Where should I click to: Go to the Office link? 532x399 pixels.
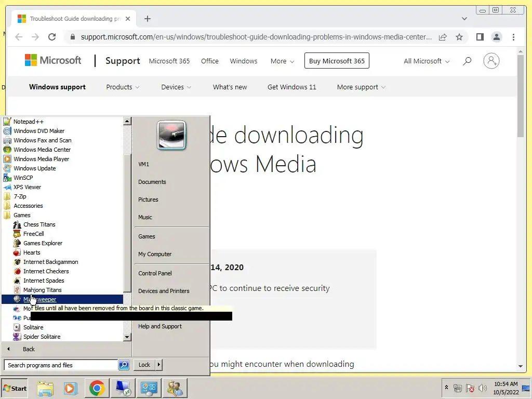210,61
